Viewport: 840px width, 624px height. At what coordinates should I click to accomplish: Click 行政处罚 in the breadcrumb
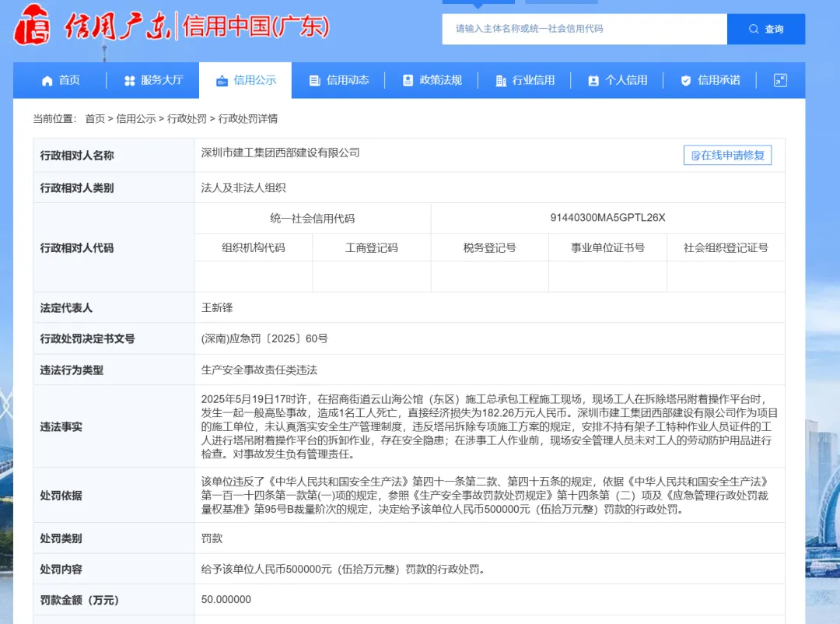click(187, 118)
